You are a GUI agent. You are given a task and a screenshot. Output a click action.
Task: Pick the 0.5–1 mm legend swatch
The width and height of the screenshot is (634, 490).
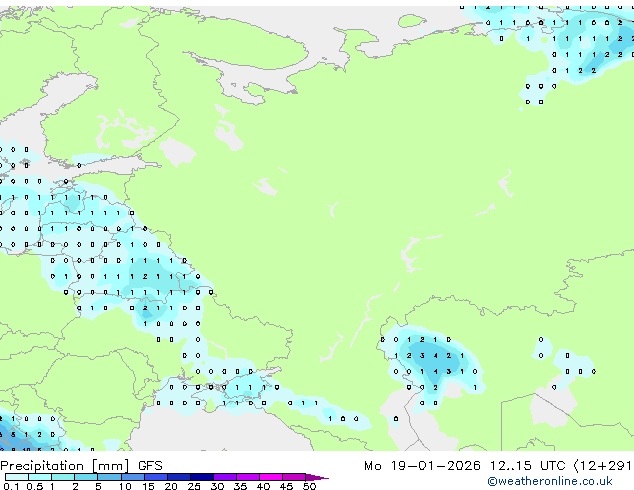(x=40, y=477)
